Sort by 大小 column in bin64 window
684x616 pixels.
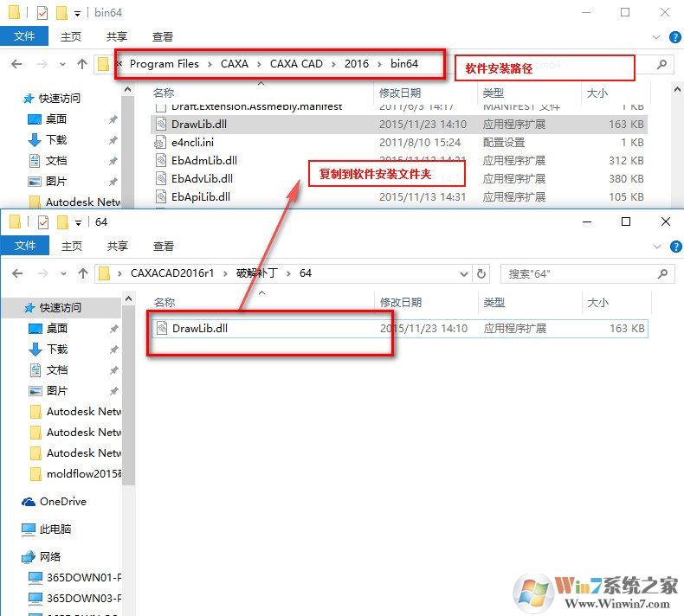pyautogui.click(x=597, y=93)
